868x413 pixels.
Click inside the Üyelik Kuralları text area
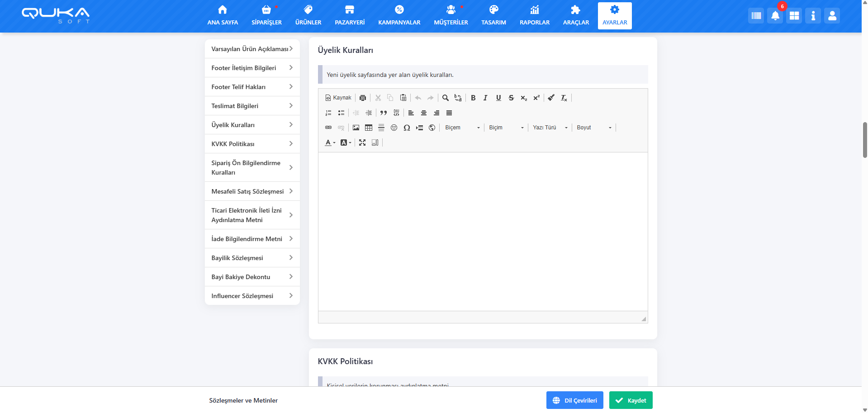483,231
